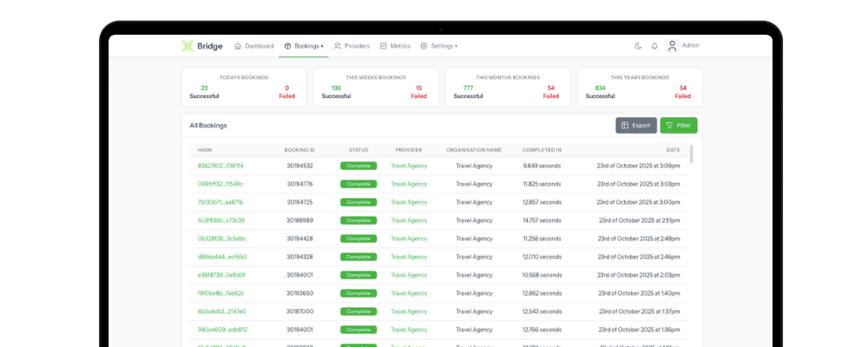This screenshot has height=347, width=868.
Task: Switch to the Metrics tab
Action: tap(395, 46)
